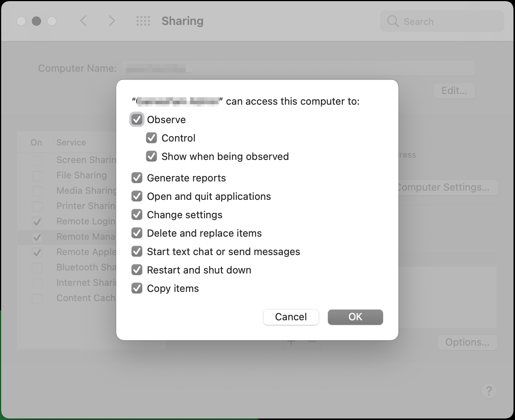The height and width of the screenshot is (420, 515).
Task: Toggle the Control checkbox
Action: click(151, 138)
